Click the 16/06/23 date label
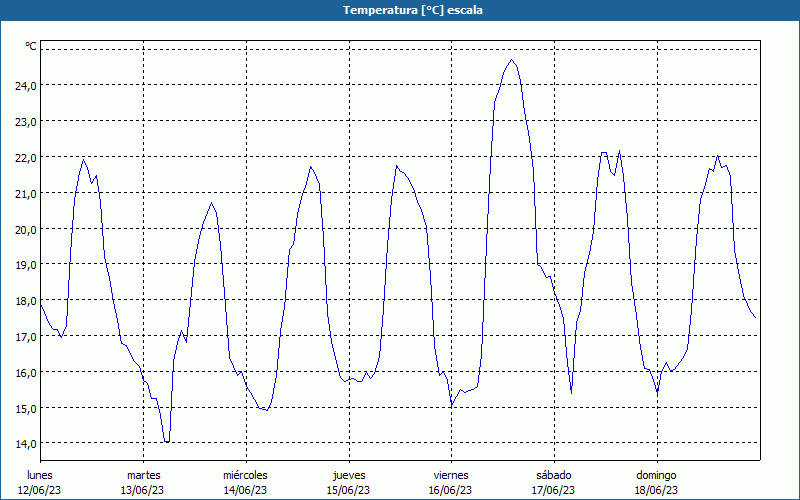The width and height of the screenshot is (800, 500). pos(451,490)
